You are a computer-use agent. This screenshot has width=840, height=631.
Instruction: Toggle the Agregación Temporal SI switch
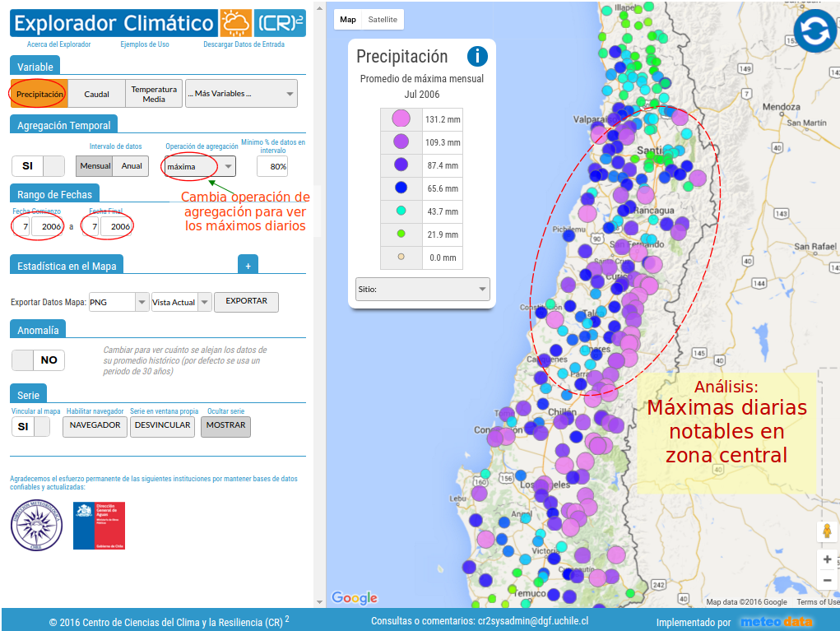(x=38, y=165)
